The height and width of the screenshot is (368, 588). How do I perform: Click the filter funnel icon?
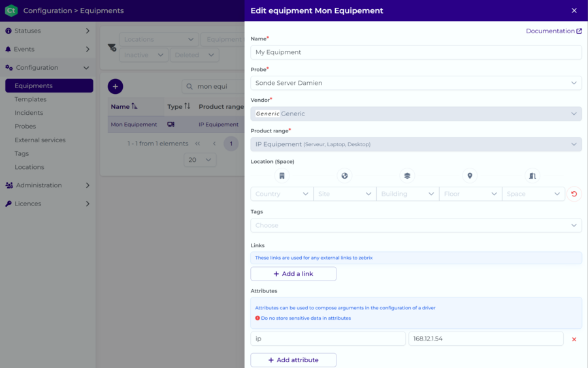[112, 48]
